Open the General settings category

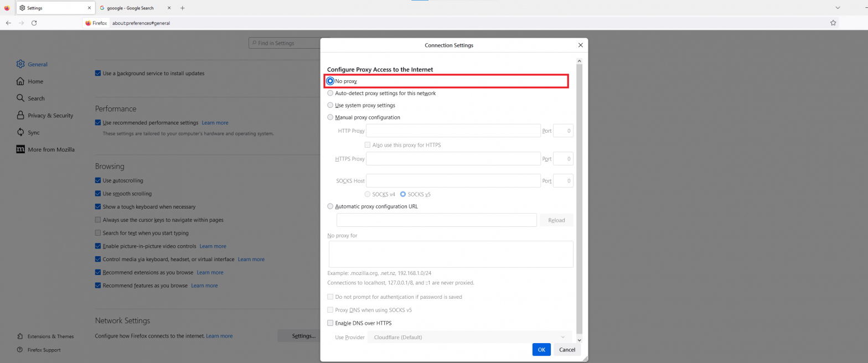(32, 64)
